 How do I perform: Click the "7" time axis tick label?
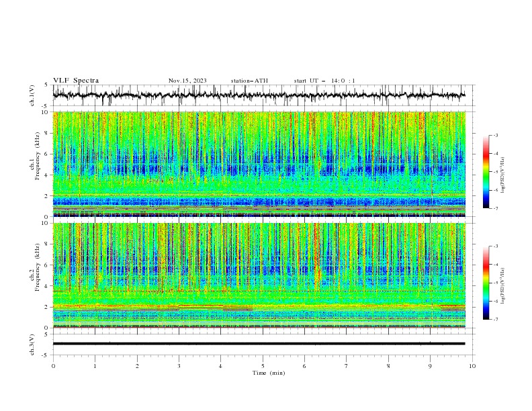[347, 366]
